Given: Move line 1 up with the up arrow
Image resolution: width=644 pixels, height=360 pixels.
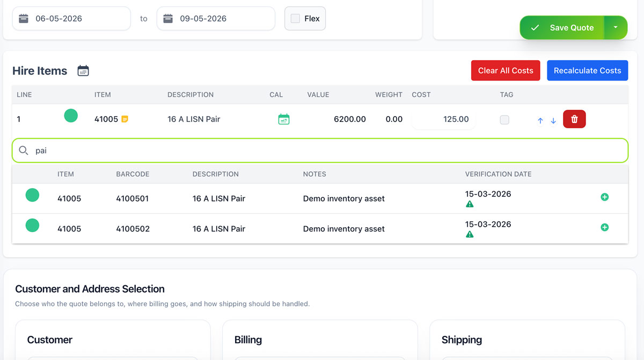Looking at the screenshot, I should 540,121.
